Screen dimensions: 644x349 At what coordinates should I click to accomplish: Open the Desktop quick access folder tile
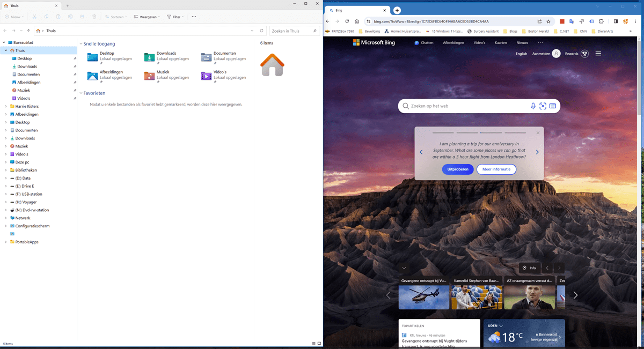pyautogui.click(x=109, y=57)
